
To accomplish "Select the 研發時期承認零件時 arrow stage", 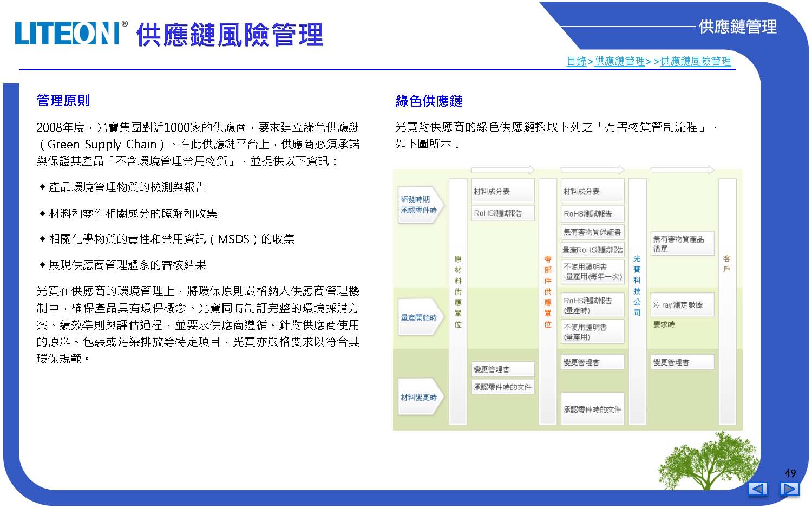I will pos(420,205).
